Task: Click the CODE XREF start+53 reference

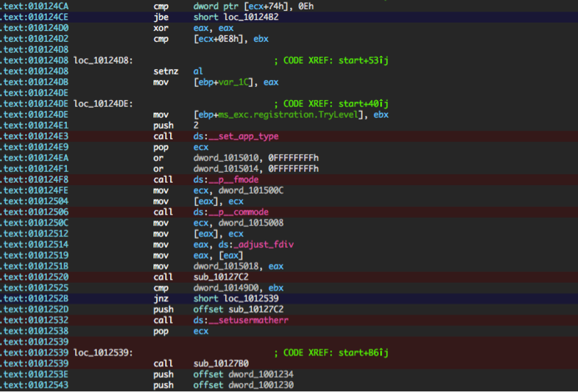Action: (x=331, y=60)
